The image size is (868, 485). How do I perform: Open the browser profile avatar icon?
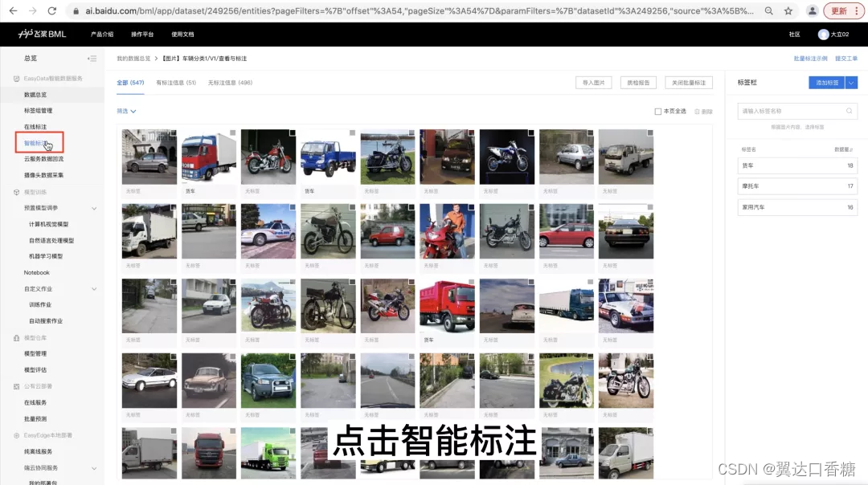812,10
